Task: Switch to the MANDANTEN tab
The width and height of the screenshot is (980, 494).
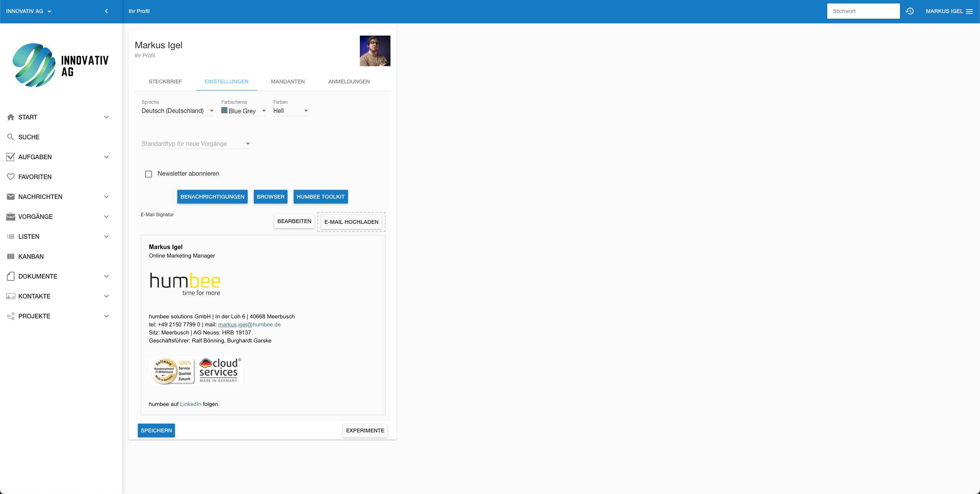Action: point(287,82)
